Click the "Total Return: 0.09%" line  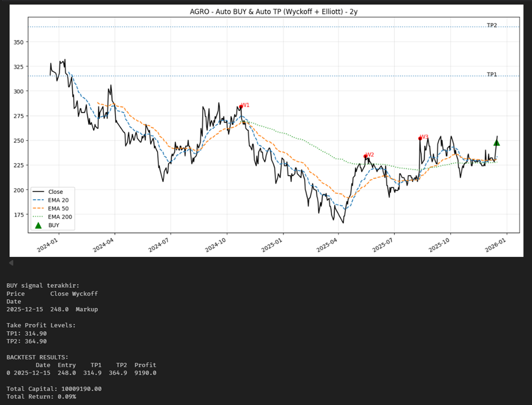click(41, 396)
